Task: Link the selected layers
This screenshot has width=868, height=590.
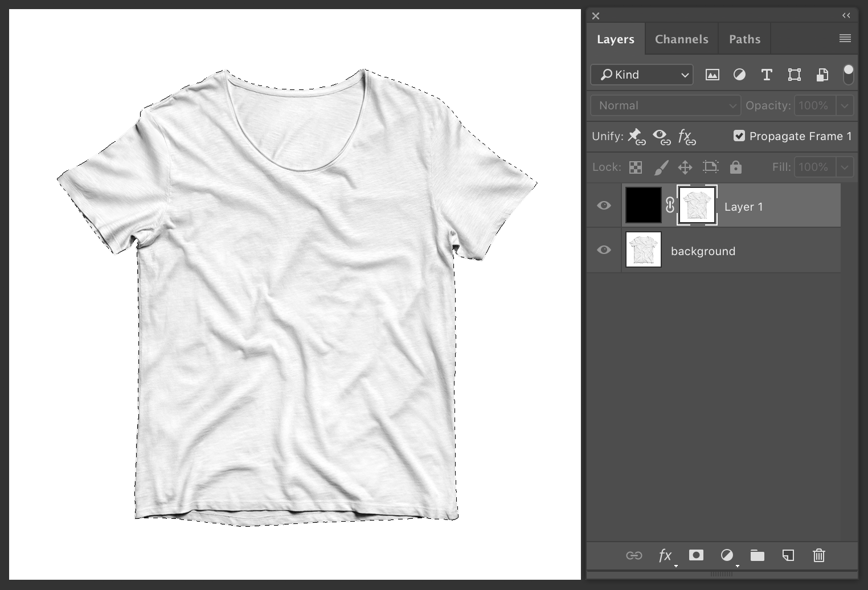Action: coord(633,555)
